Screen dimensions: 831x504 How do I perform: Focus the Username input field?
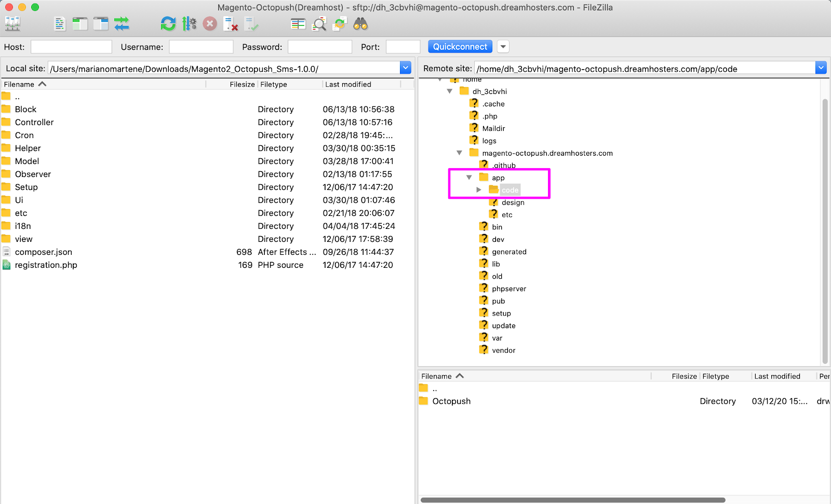[x=201, y=47]
